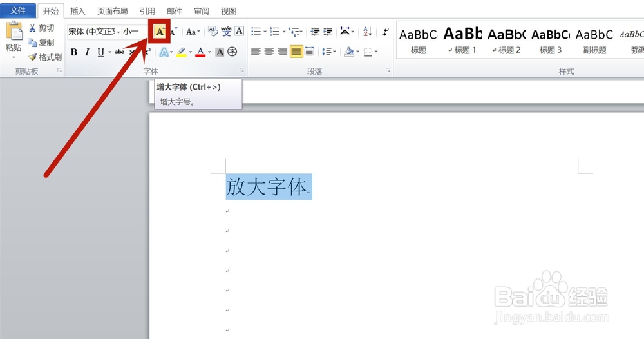The width and height of the screenshot is (644, 339).
Task: Open the Paragraph (段落) dialog launcher
Action: pyautogui.click(x=387, y=71)
